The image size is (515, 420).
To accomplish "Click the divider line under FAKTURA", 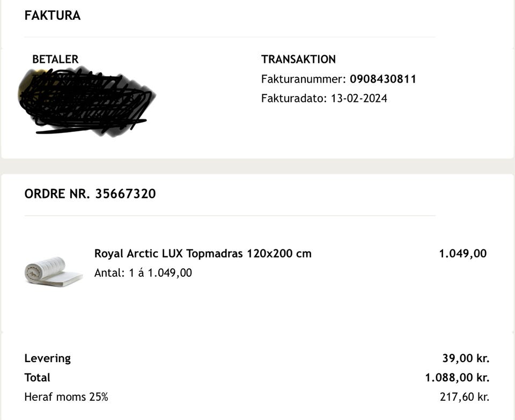I will (x=230, y=37).
